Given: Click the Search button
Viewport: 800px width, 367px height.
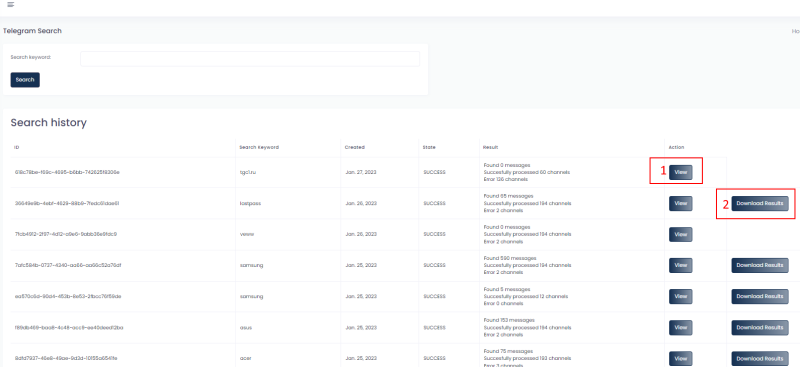Looking at the screenshot, I should [25, 80].
